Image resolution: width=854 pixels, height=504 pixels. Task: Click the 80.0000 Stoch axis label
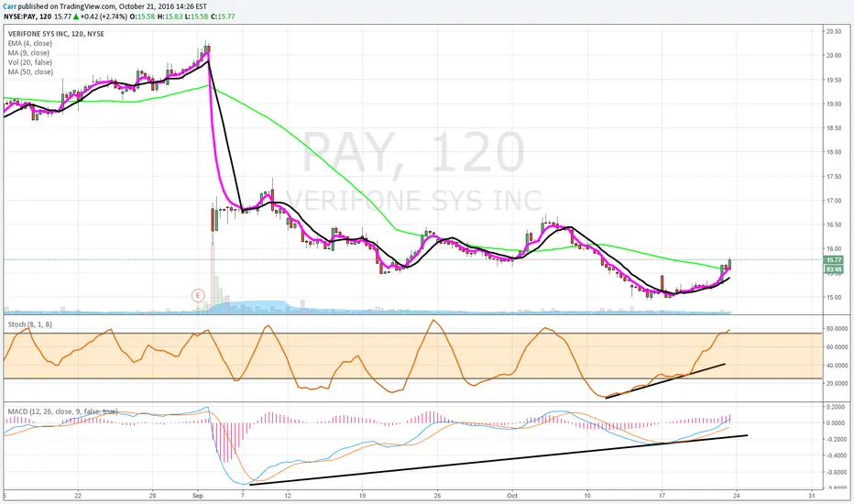click(837, 329)
